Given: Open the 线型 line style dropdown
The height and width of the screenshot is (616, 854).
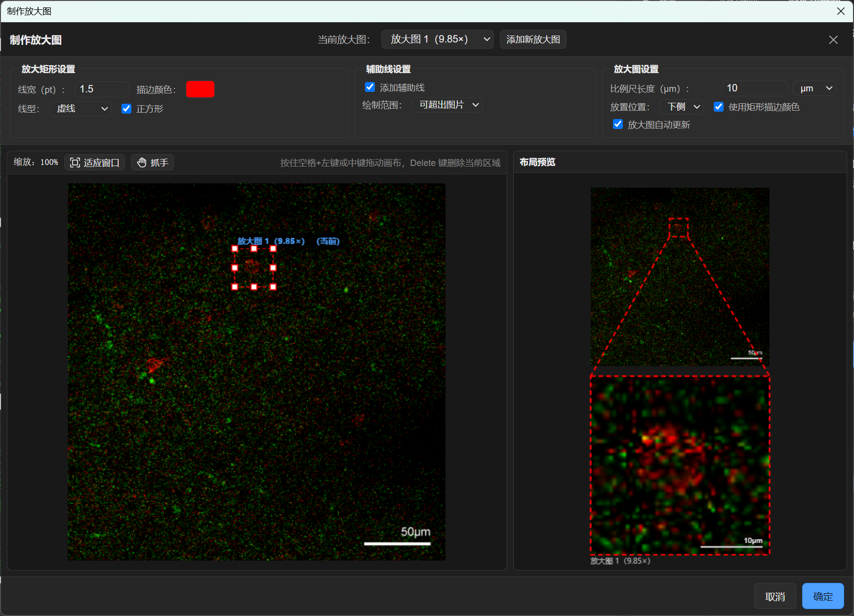Looking at the screenshot, I should point(81,109).
